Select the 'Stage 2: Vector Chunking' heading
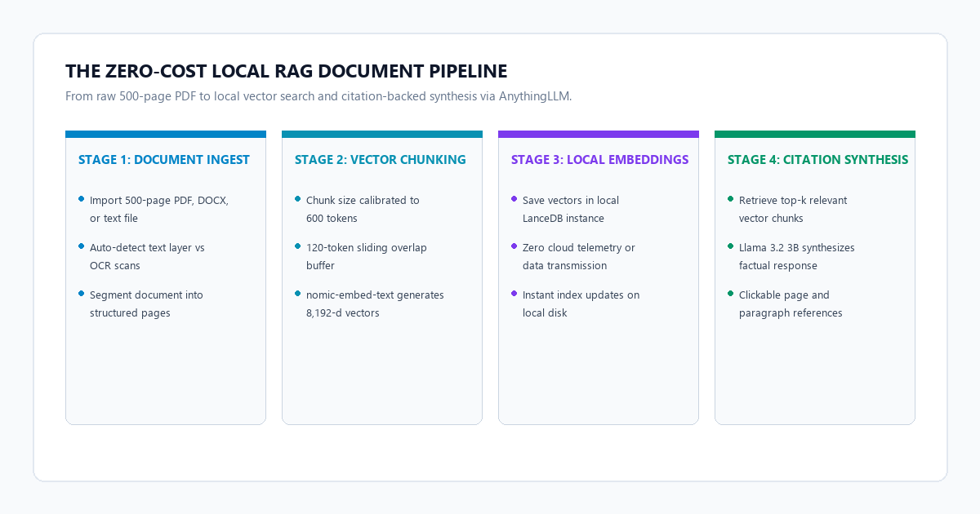Image resolution: width=980 pixels, height=514 pixels. (x=381, y=160)
